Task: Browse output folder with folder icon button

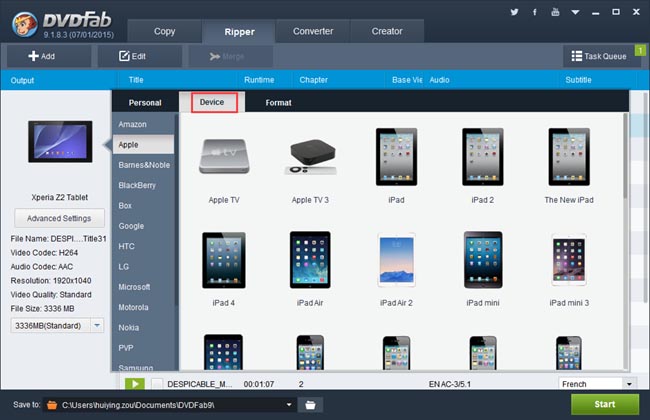Action: point(310,405)
